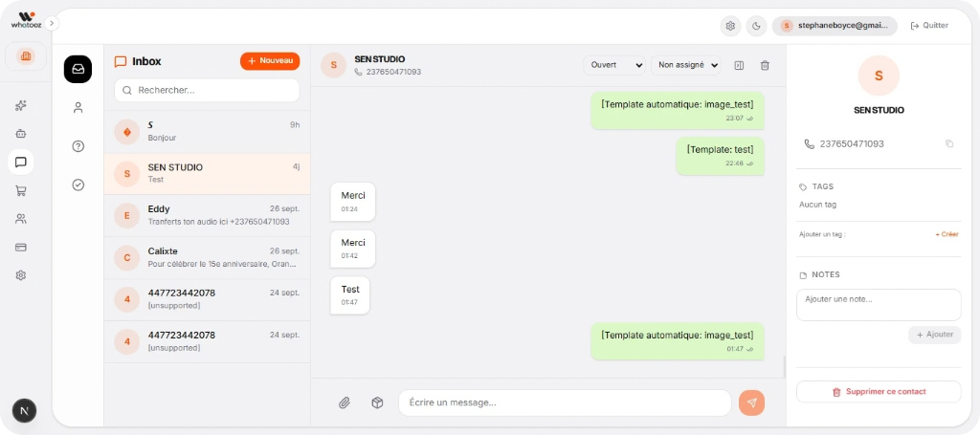
Task: Click the paperclip attachment icon
Action: pos(345,403)
